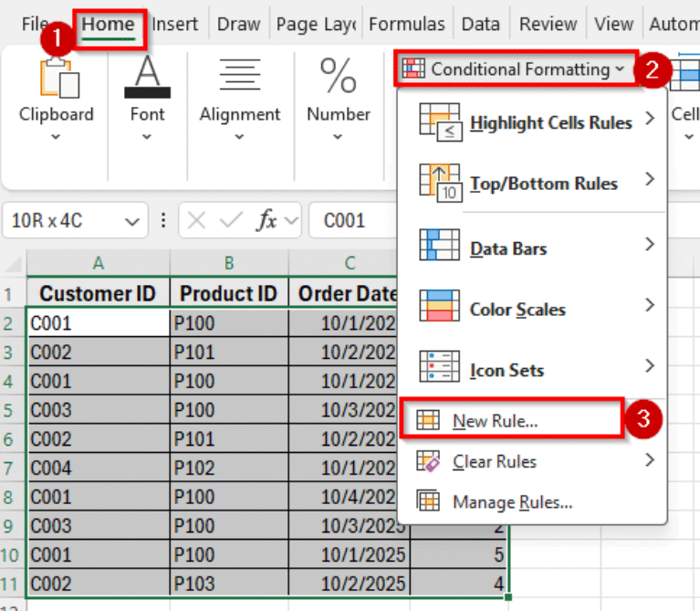Click the Cancel X icon in formula bar
The height and width of the screenshot is (611, 700).
(x=196, y=221)
